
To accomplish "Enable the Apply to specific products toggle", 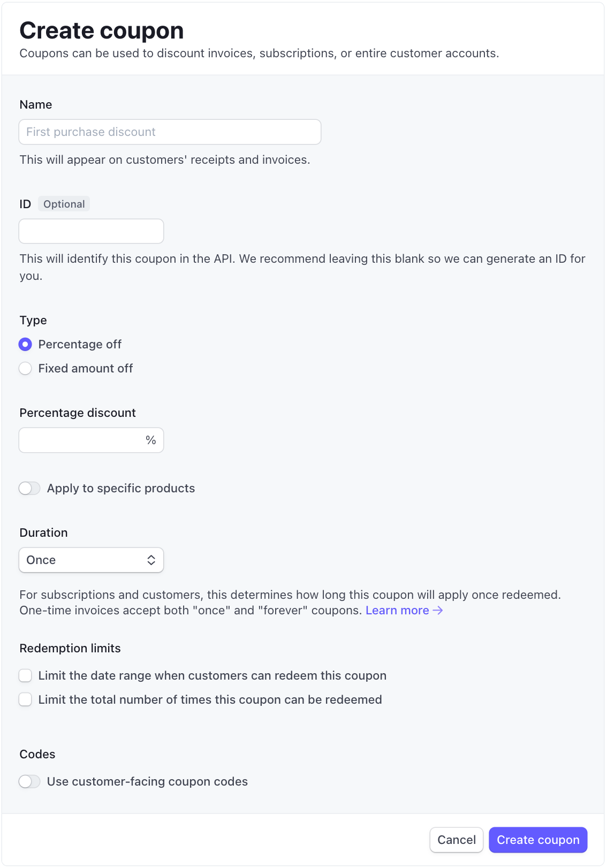I will [x=30, y=488].
